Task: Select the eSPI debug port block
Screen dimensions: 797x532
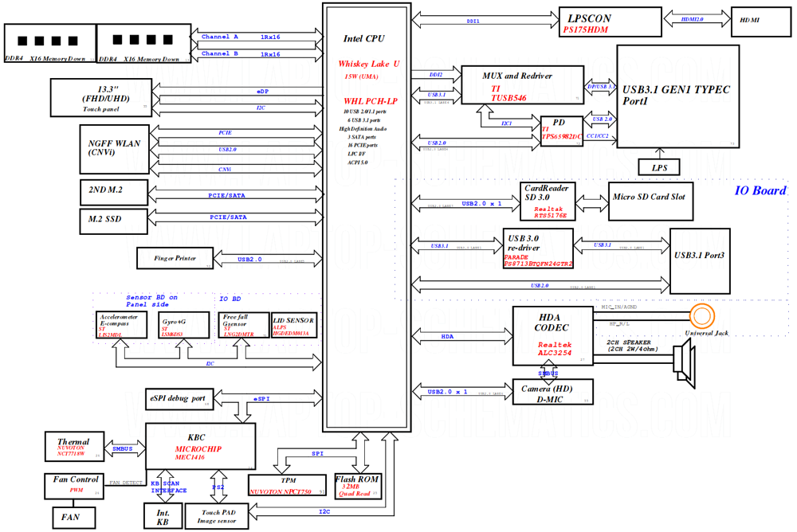Action: tap(179, 399)
